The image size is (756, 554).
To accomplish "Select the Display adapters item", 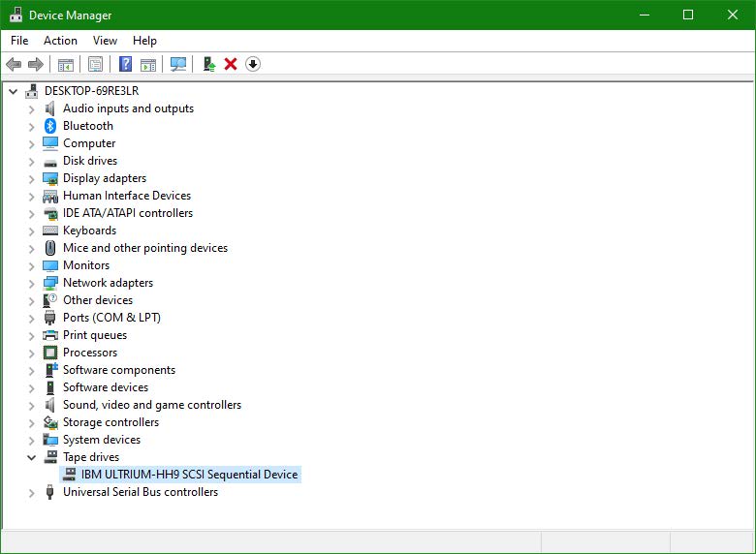I will [105, 178].
